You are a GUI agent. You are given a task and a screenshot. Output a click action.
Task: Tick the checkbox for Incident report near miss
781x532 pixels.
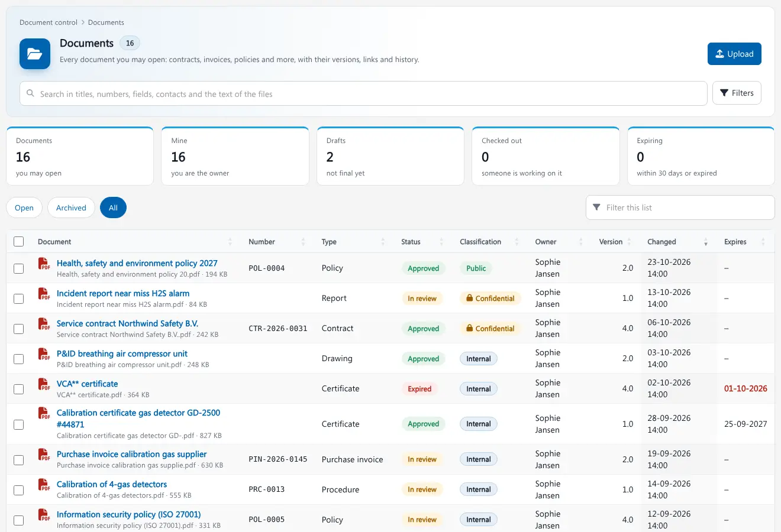tap(19, 299)
